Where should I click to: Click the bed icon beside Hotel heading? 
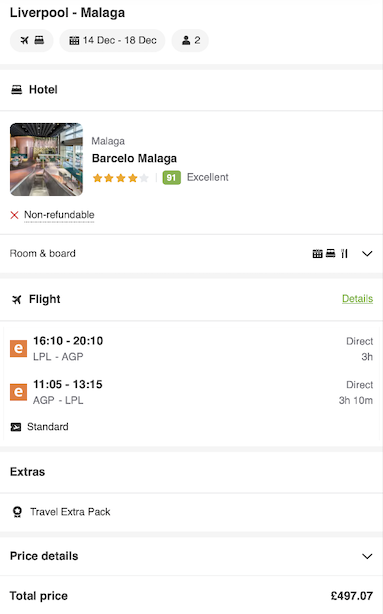[x=16, y=90]
